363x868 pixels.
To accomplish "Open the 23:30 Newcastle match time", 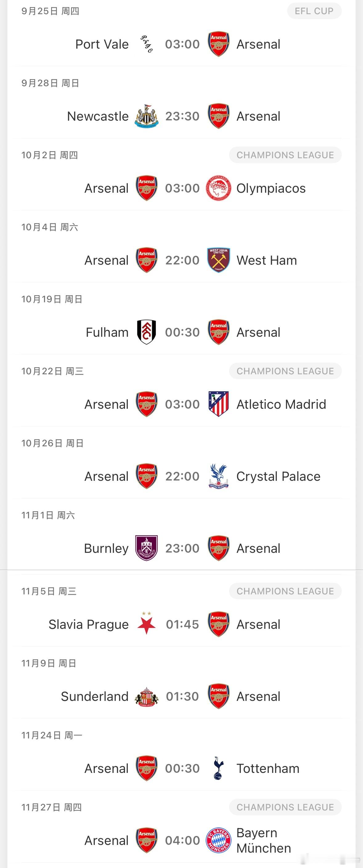I will [x=182, y=116].
